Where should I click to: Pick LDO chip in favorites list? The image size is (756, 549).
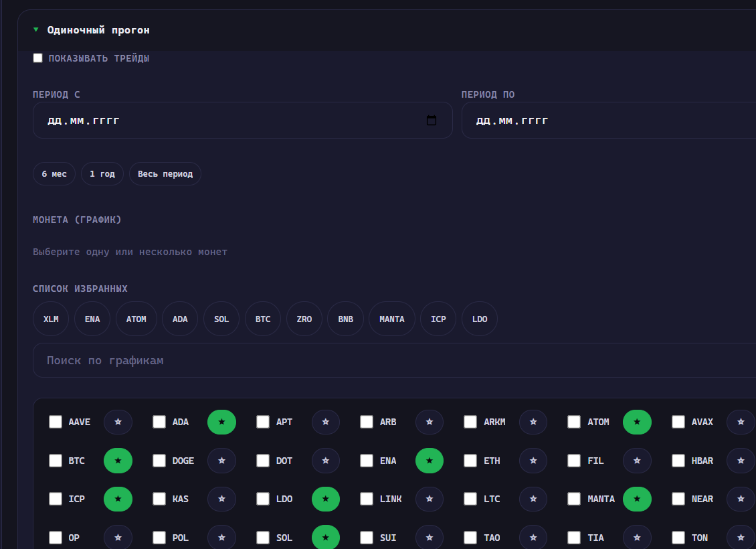tap(480, 319)
